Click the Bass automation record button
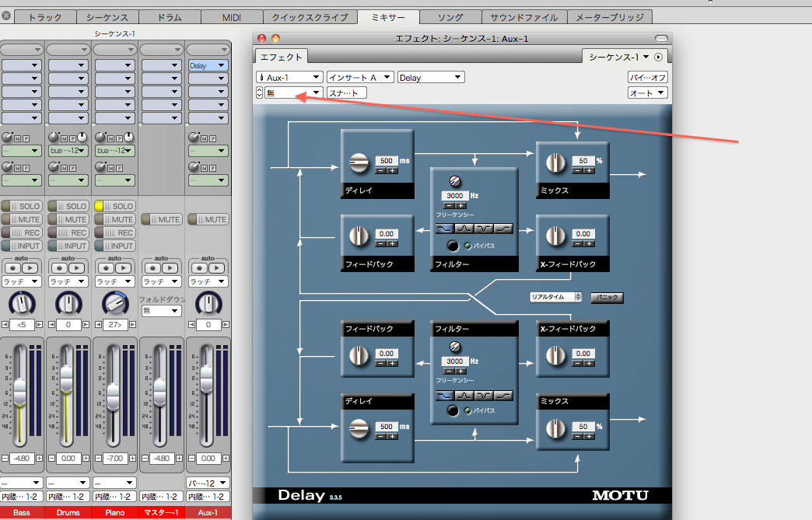 coord(13,268)
